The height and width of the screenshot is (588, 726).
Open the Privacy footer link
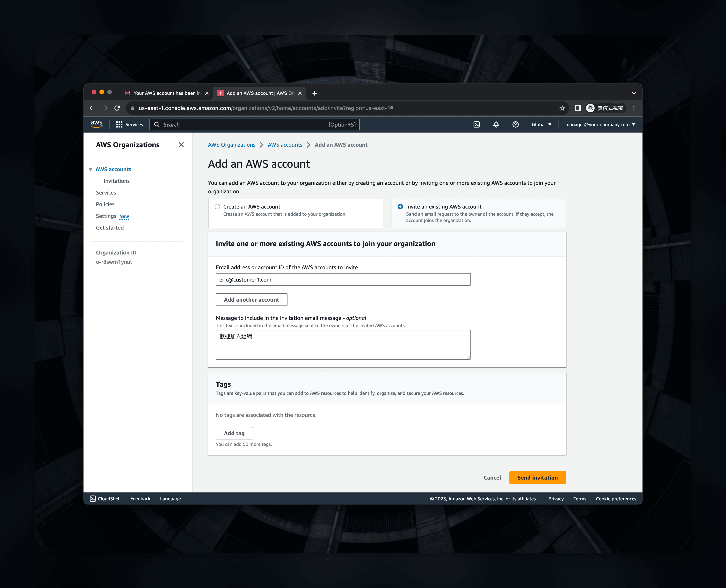(556, 499)
